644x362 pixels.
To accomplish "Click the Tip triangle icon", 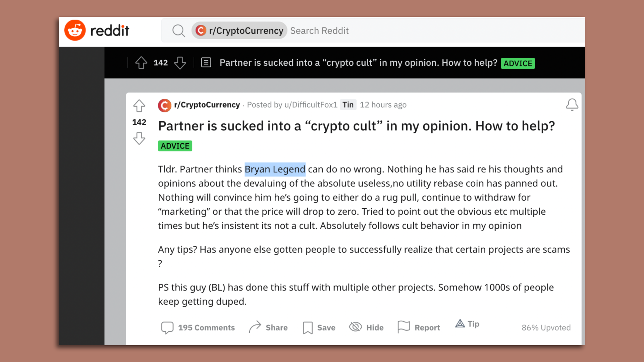I will click(460, 323).
